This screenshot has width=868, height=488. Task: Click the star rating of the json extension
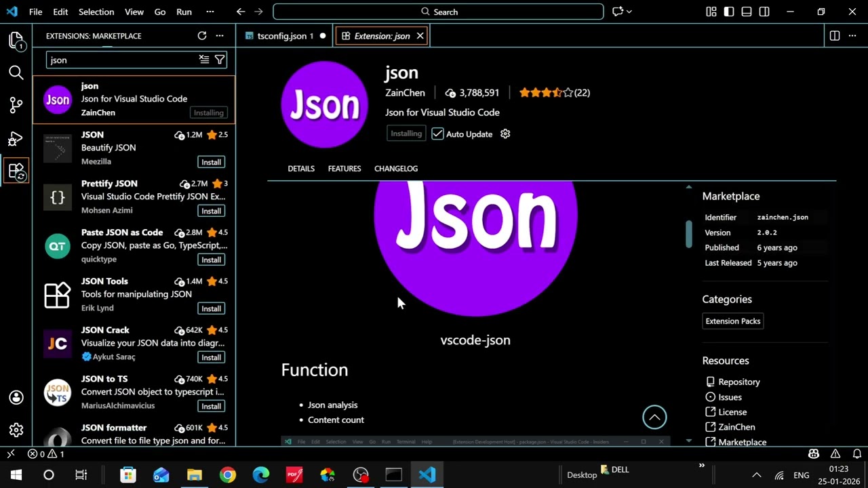coord(555,93)
